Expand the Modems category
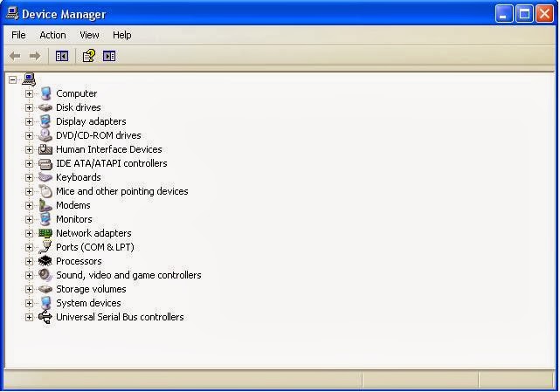 click(x=29, y=205)
